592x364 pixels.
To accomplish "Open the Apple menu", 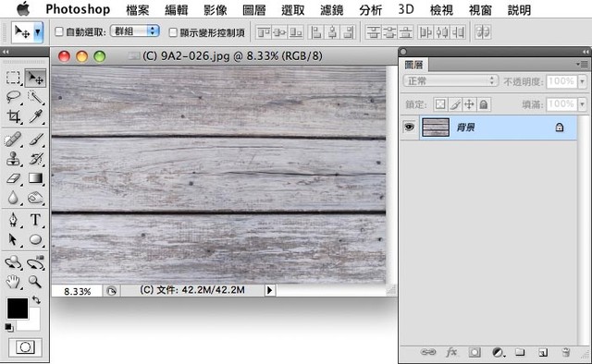I will 23,8.
